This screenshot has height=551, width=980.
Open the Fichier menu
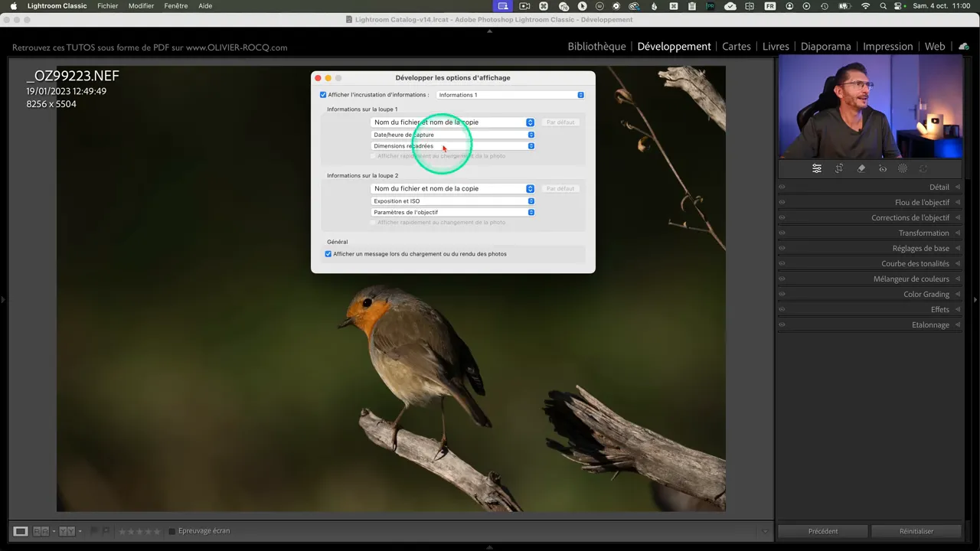pyautogui.click(x=107, y=6)
